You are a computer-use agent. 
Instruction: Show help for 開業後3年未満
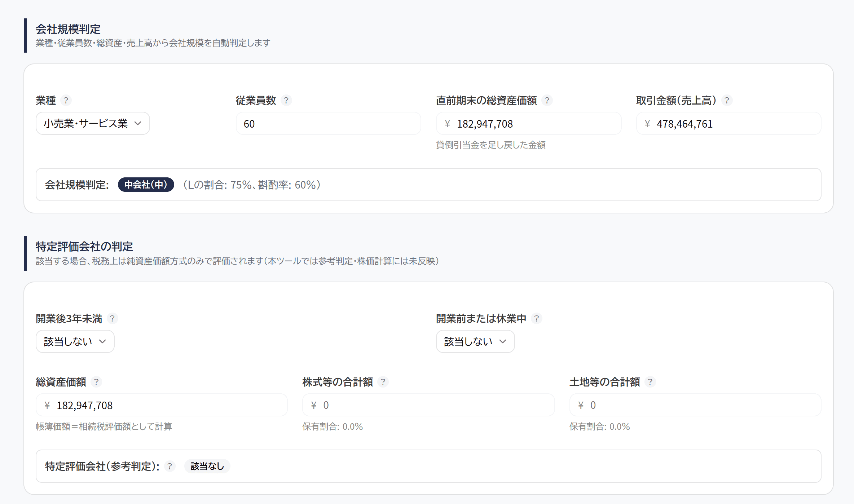click(x=112, y=318)
